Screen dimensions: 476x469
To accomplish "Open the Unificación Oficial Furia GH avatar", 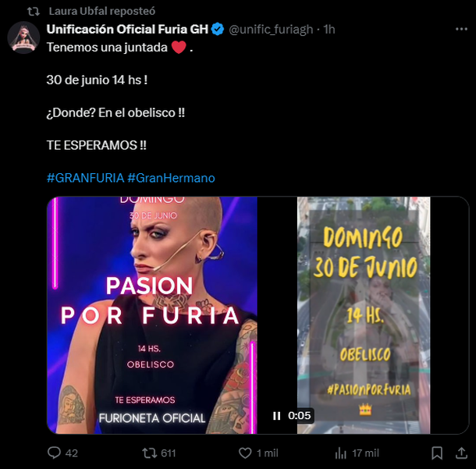I will click(23, 37).
